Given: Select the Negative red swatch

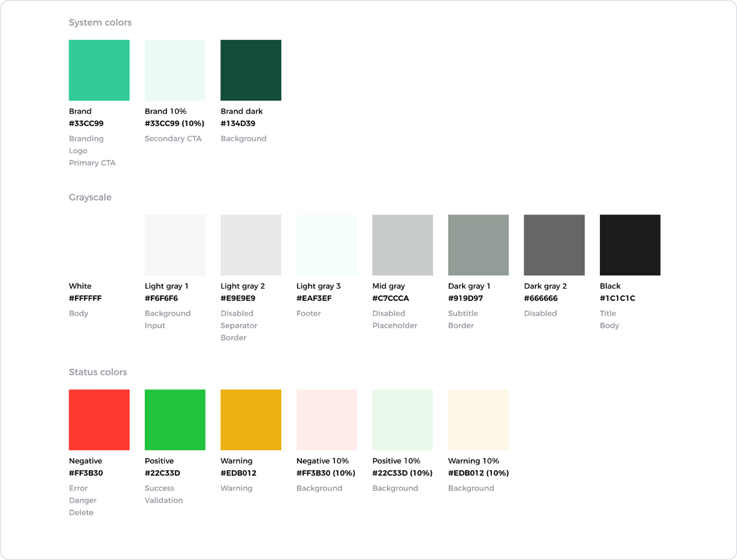Looking at the screenshot, I should point(99,420).
